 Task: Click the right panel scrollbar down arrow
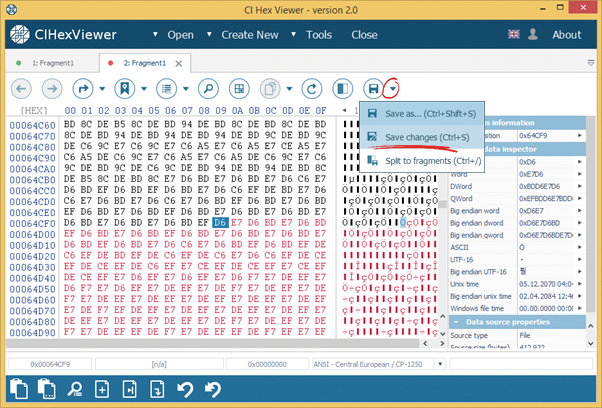click(591, 344)
